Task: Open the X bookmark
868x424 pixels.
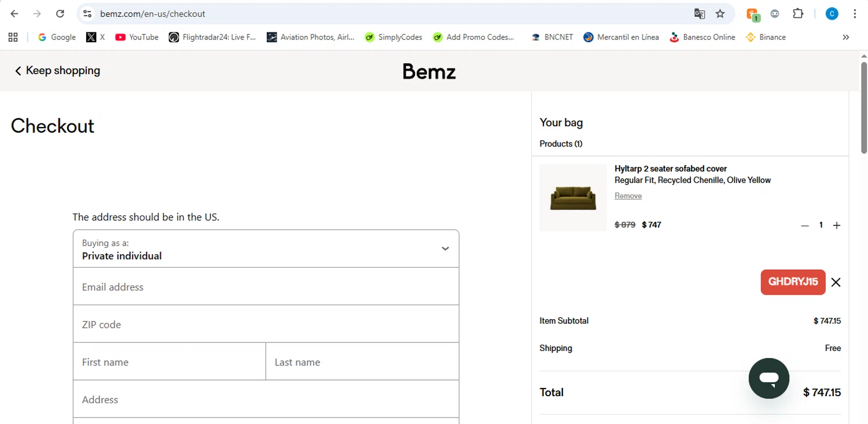Action: 95,37
